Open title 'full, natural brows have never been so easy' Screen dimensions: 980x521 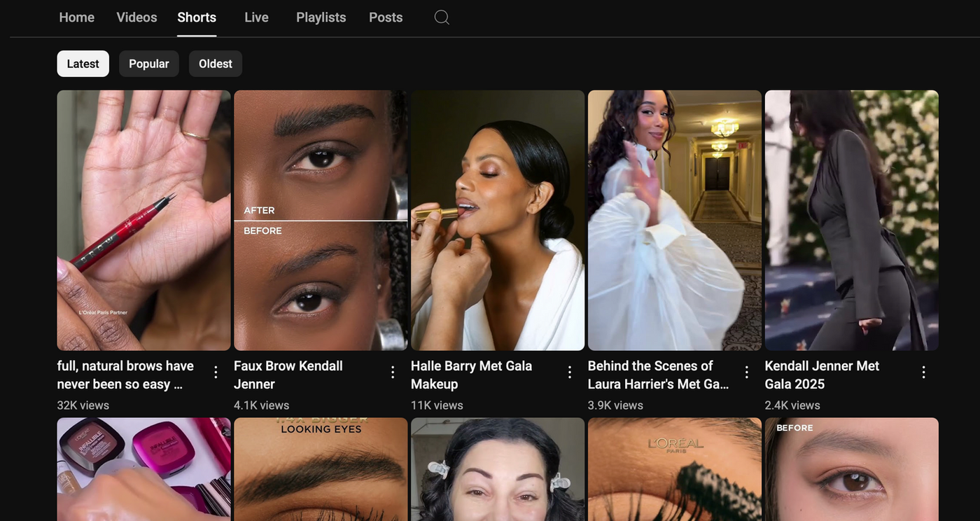tap(126, 375)
